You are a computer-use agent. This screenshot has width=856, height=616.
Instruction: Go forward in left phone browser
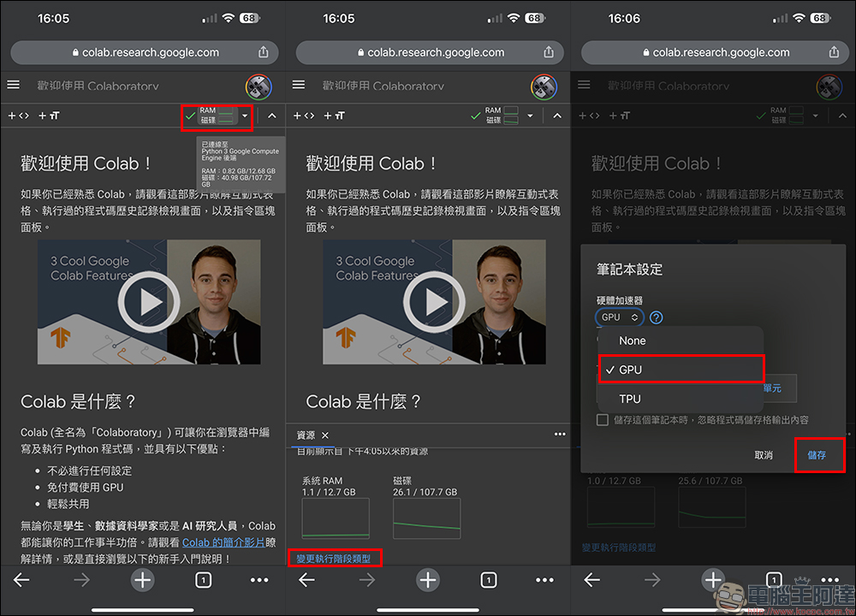(82, 580)
